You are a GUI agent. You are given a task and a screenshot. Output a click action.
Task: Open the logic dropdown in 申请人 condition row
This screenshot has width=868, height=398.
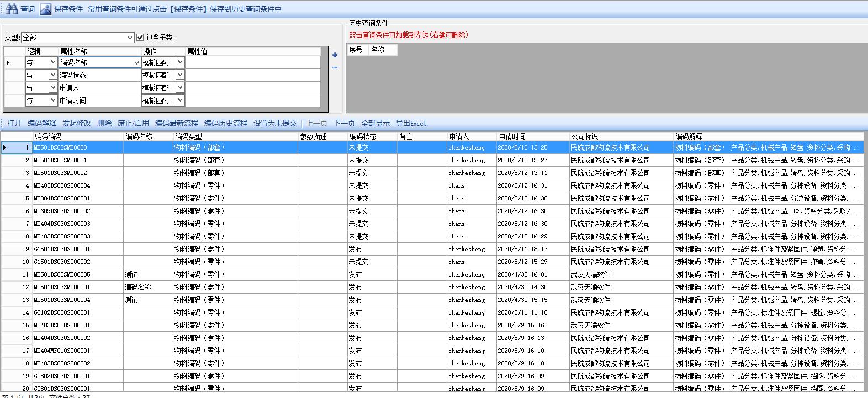pos(53,88)
